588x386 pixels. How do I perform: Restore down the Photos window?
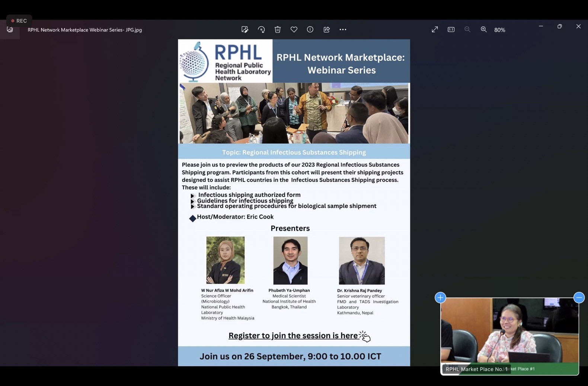[559, 26]
